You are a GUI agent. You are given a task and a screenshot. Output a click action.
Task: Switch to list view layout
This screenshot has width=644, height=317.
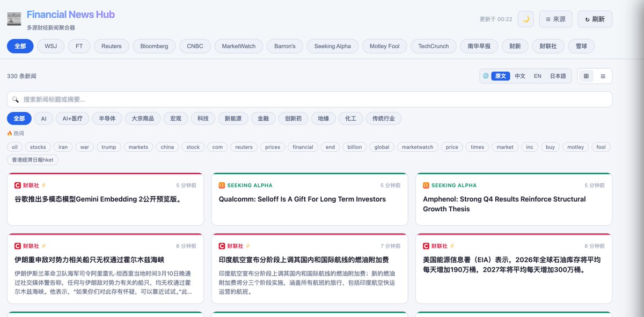(x=603, y=76)
